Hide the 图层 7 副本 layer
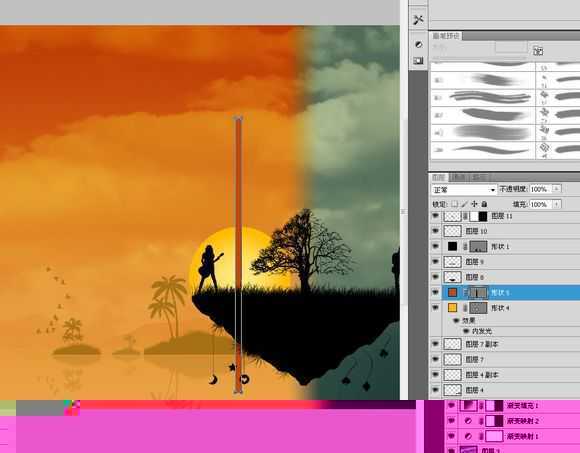The height and width of the screenshot is (453, 580). coord(436,344)
